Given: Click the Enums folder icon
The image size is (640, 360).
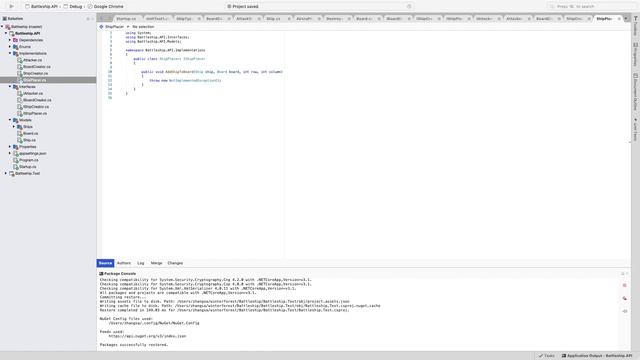Looking at the screenshot, I should coord(16,47).
